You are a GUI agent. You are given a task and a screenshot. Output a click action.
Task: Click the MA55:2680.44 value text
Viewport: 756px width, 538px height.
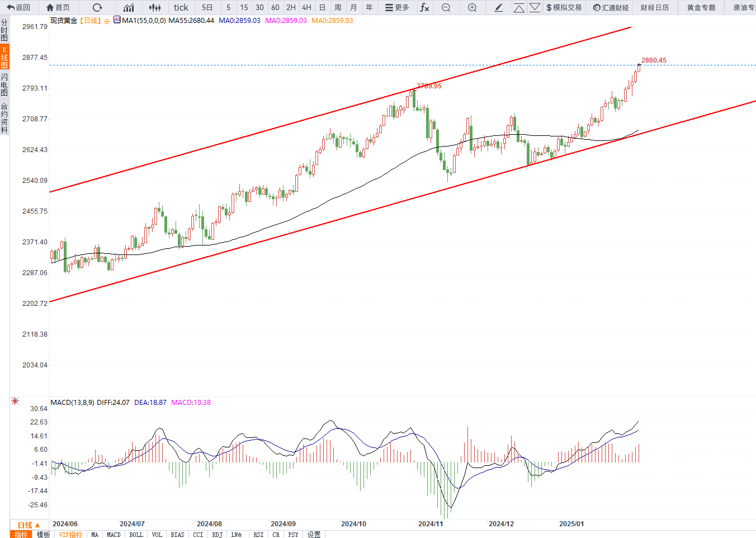[191, 21]
